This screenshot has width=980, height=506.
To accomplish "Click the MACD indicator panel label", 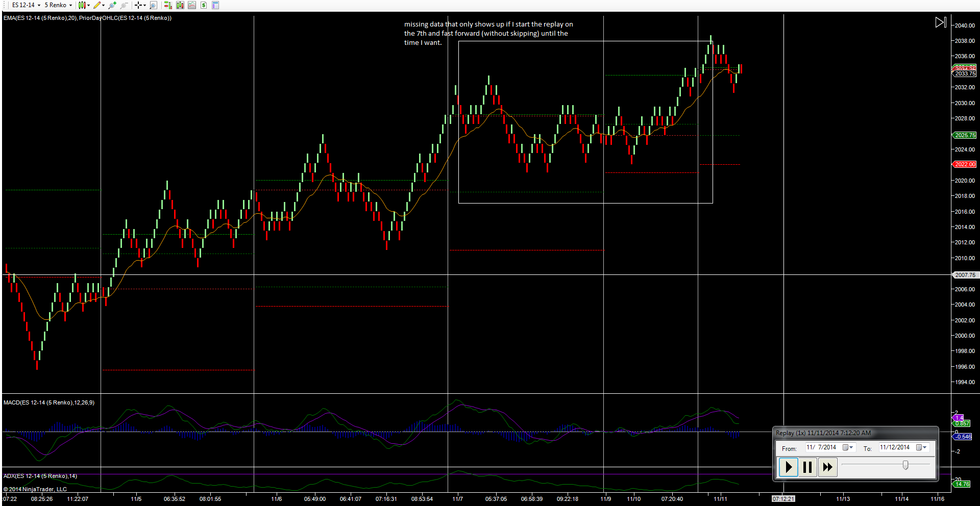I will click(x=49, y=402).
